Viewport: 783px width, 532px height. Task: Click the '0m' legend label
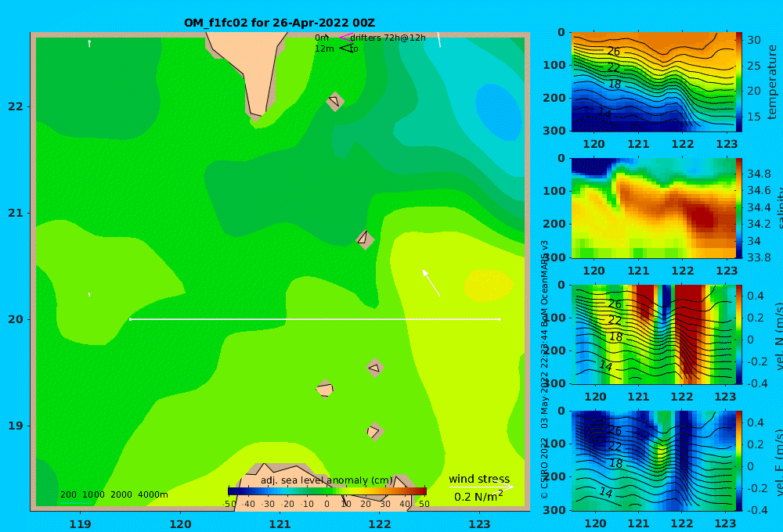322,38
